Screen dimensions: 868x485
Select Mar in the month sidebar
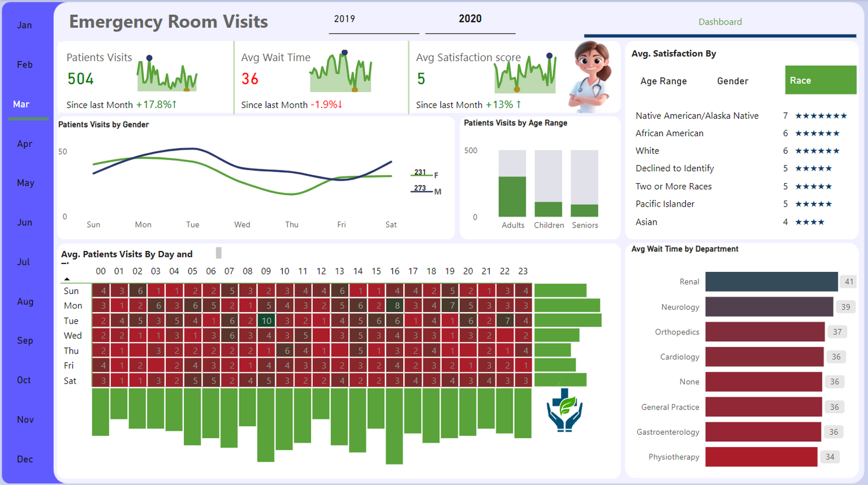click(22, 104)
